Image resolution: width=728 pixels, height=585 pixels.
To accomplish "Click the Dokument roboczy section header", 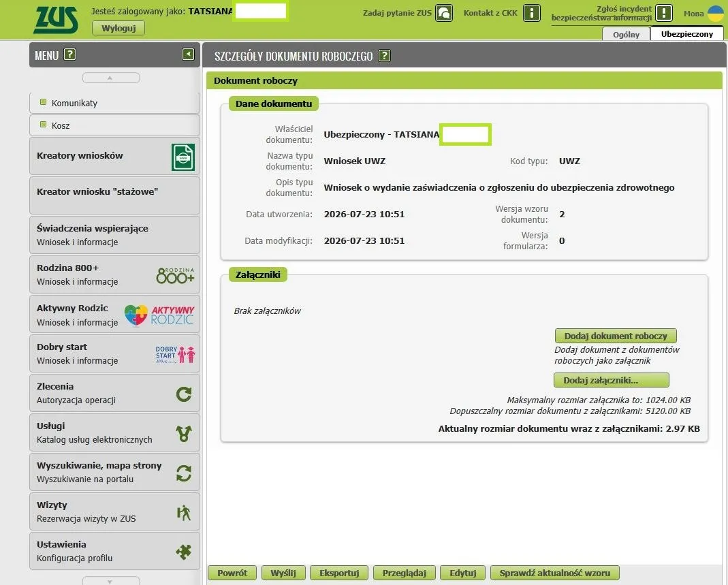I will pos(464,81).
